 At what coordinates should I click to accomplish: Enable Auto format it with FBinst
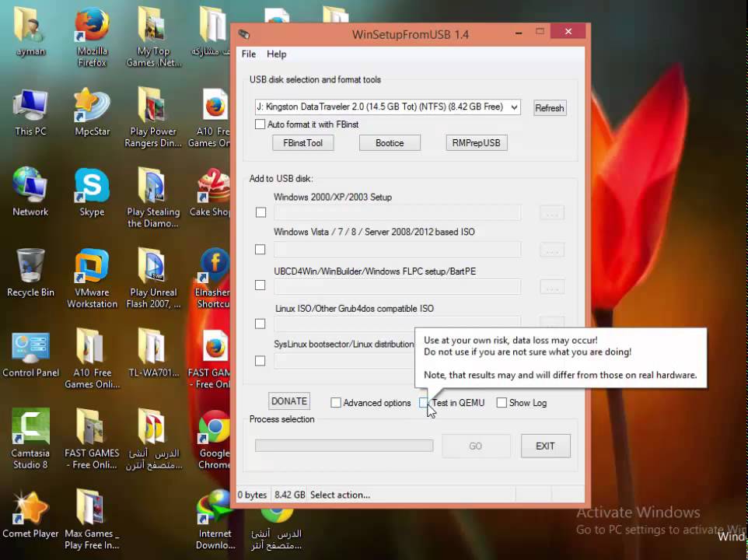click(x=260, y=124)
